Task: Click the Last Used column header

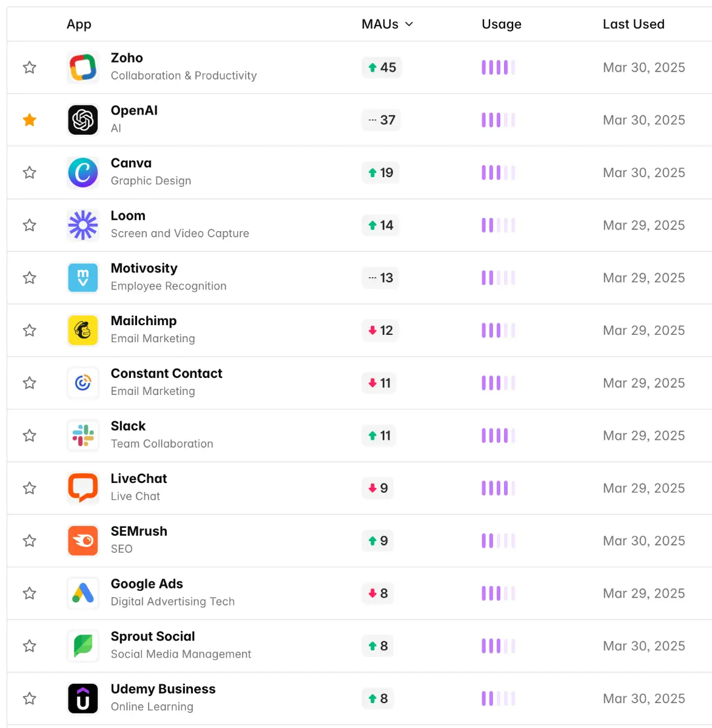Action: pyautogui.click(x=633, y=24)
